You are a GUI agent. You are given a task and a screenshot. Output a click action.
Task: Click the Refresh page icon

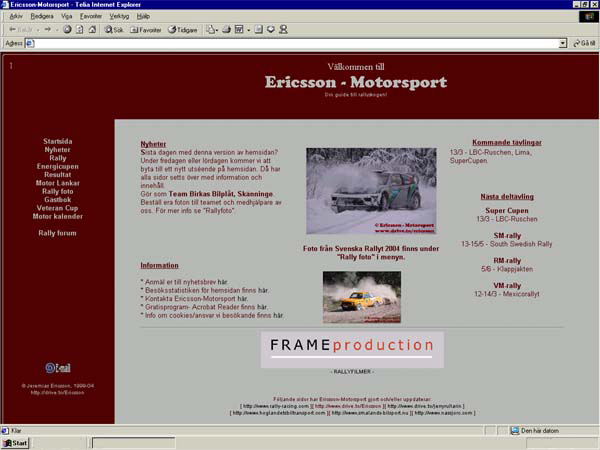tap(80, 29)
